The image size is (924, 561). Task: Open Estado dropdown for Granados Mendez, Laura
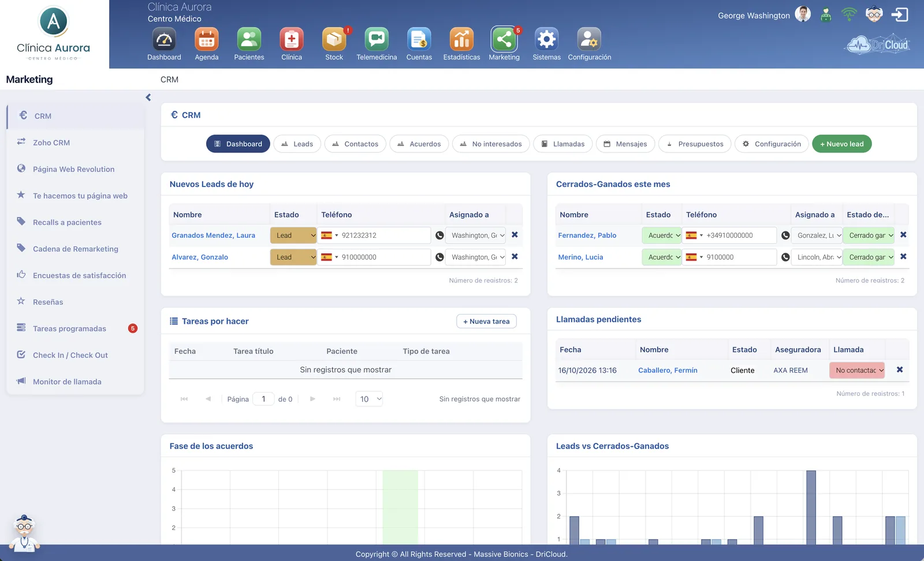click(x=293, y=235)
